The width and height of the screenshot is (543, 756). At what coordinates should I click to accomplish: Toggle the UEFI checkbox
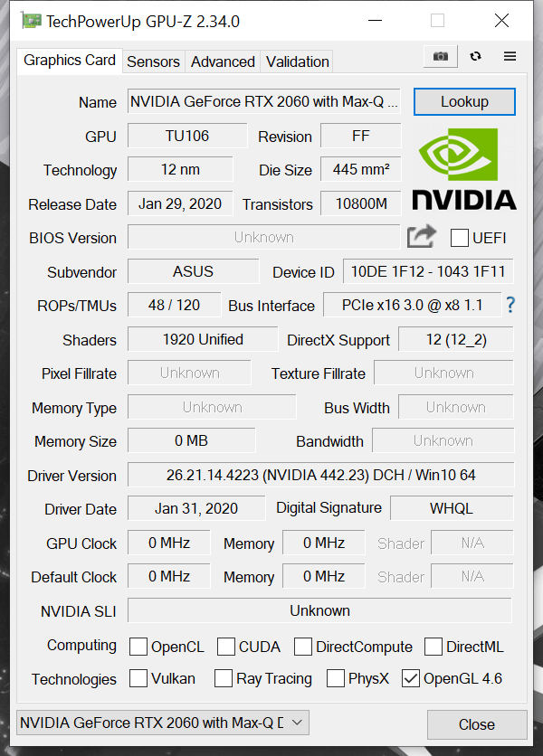click(459, 238)
